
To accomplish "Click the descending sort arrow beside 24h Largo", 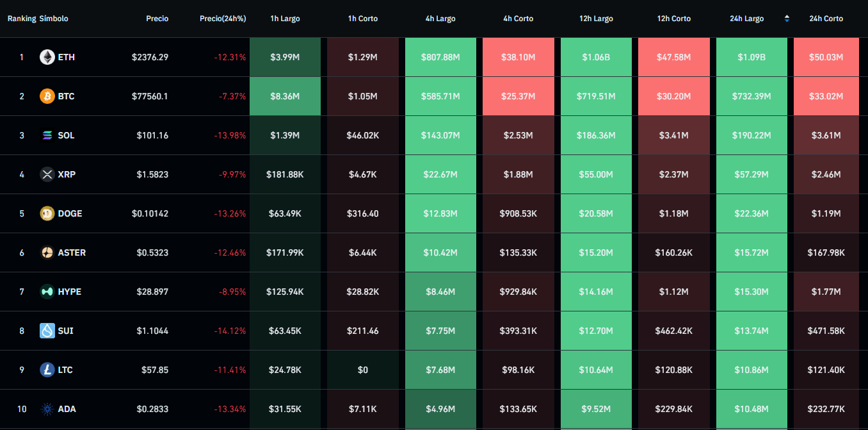I will (x=787, y=21).
